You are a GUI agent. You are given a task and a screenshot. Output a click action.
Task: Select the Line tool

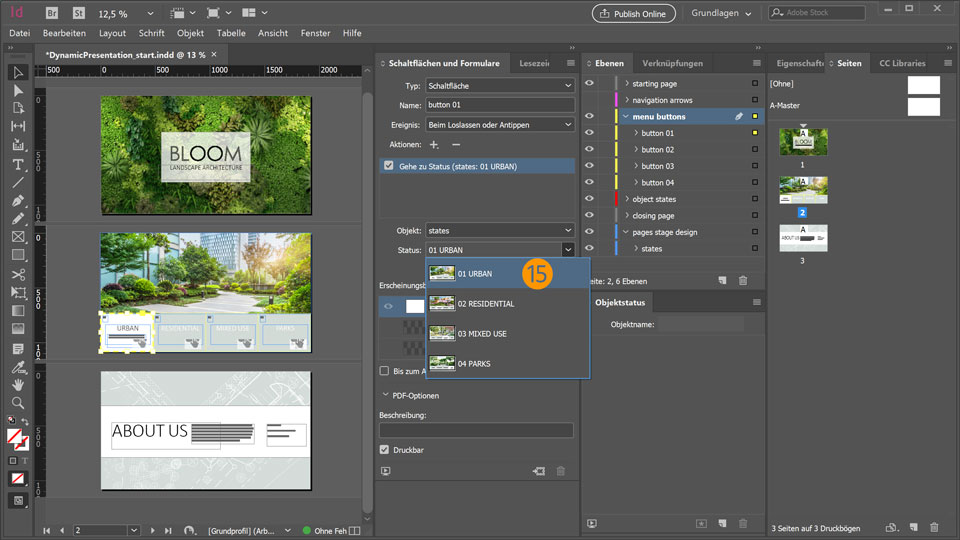18,182
